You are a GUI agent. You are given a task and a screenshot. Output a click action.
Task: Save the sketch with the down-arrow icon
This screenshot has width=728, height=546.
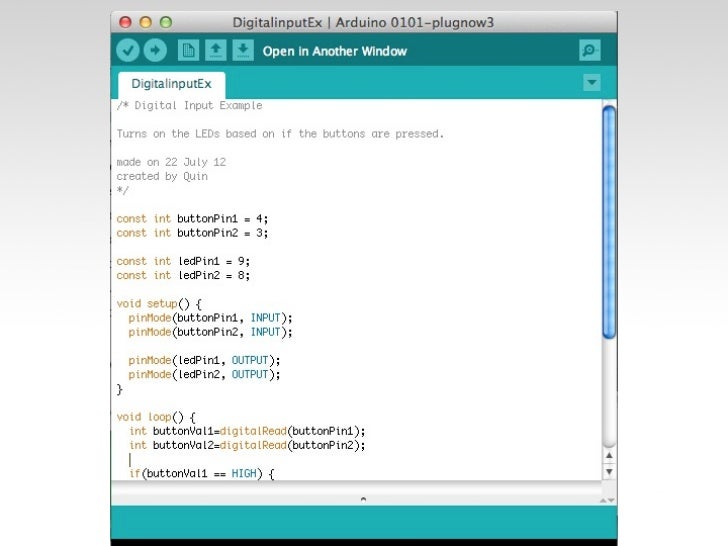tap(243, 50)
